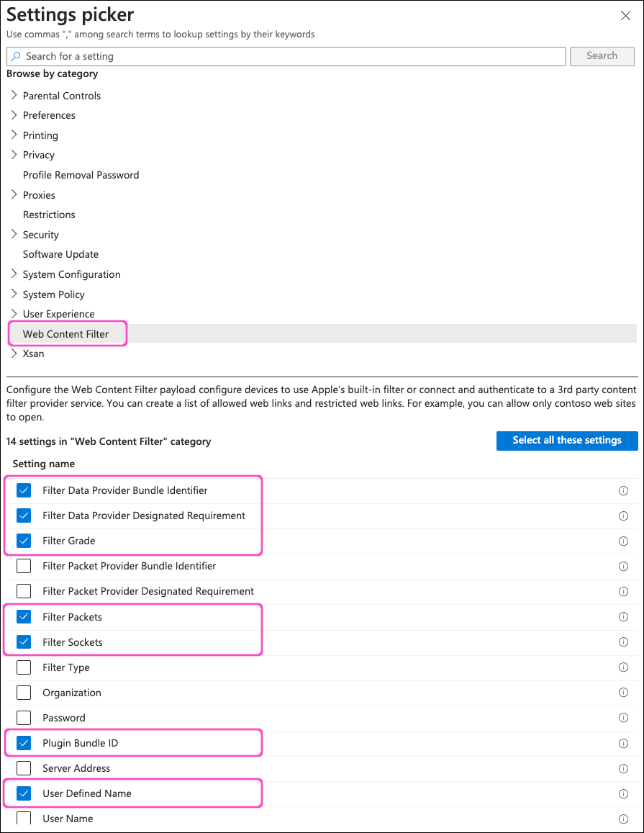This screenshot has height=833, width=644.
Task: Select the Web Content Filter category
Action: click(65, 334)
